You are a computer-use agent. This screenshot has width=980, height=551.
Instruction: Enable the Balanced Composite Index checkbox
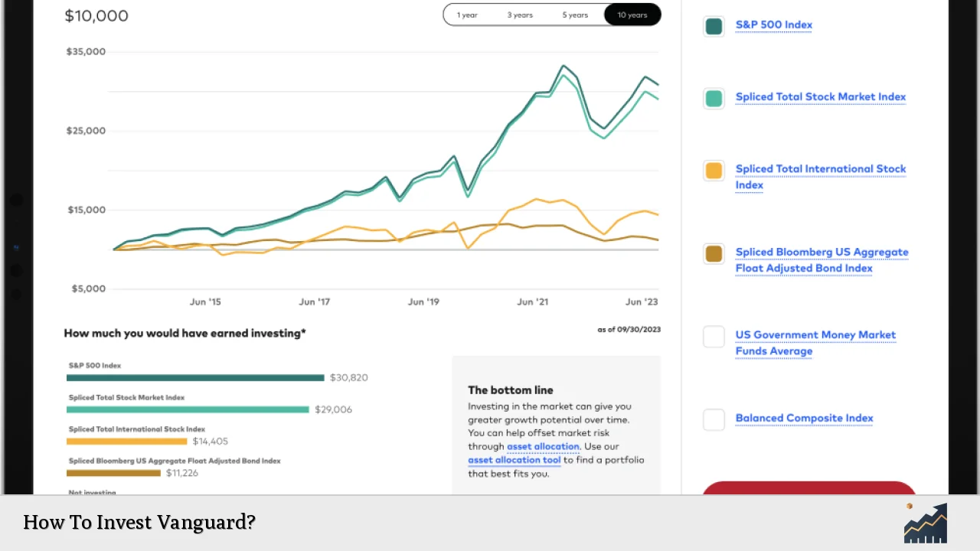coord(714,419)
